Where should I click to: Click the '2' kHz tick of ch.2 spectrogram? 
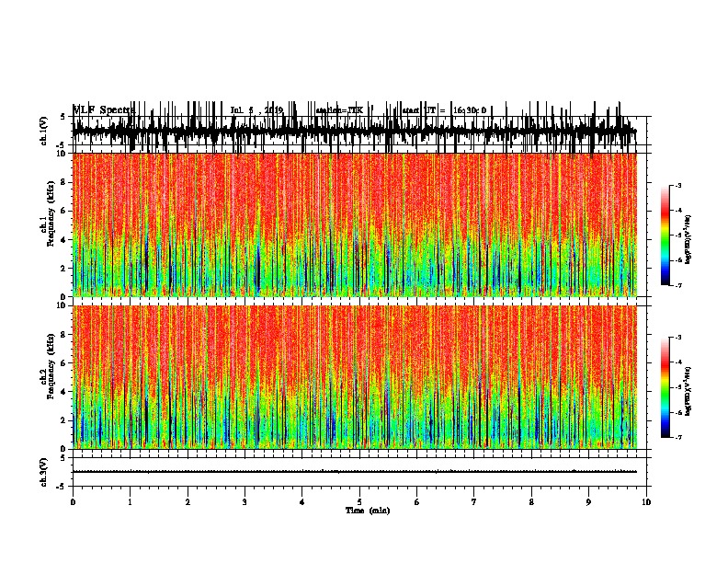(x=64, y=420)
